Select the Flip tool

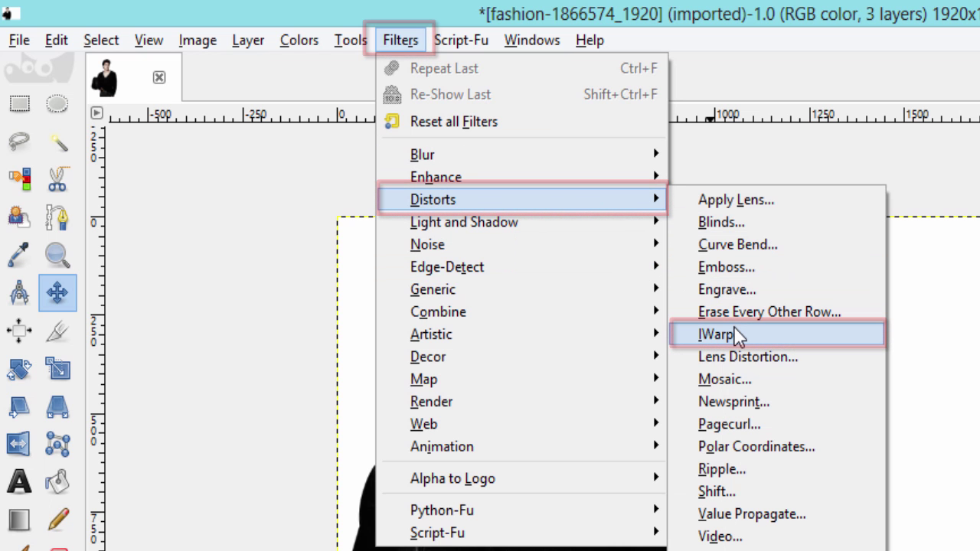click(19, 444)
